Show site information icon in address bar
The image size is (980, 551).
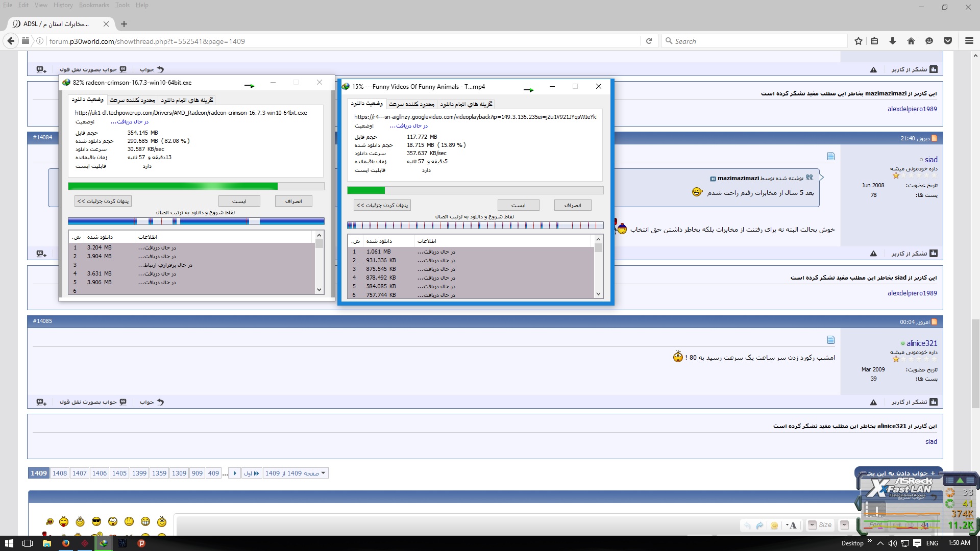point(39,41)
